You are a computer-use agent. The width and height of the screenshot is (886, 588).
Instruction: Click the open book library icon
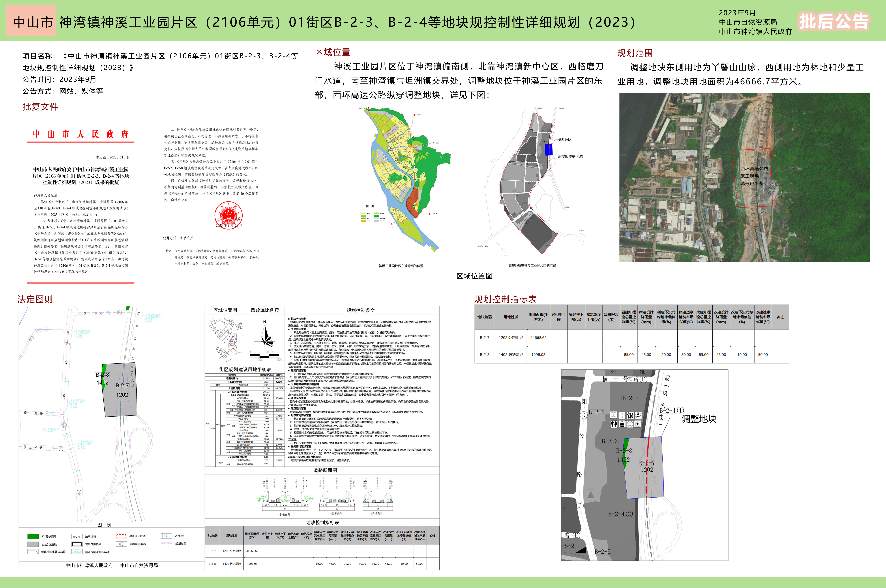[x=614, y=415]
